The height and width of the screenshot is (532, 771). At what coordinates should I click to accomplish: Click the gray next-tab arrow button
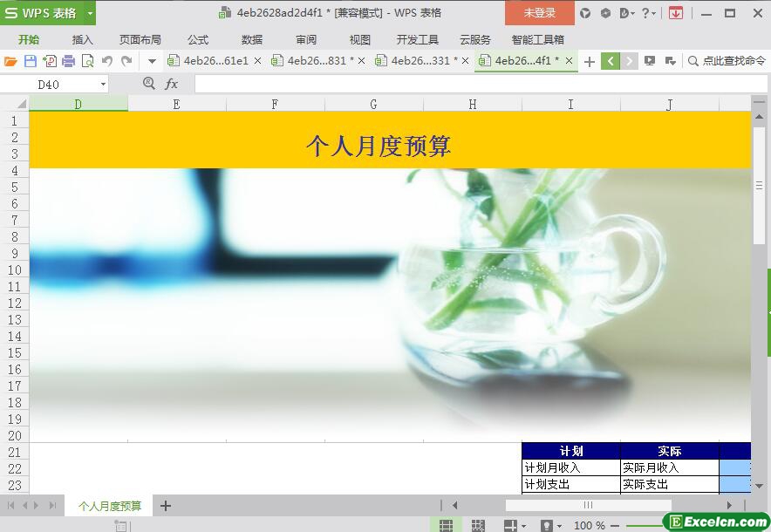click(x=629, y=61)
